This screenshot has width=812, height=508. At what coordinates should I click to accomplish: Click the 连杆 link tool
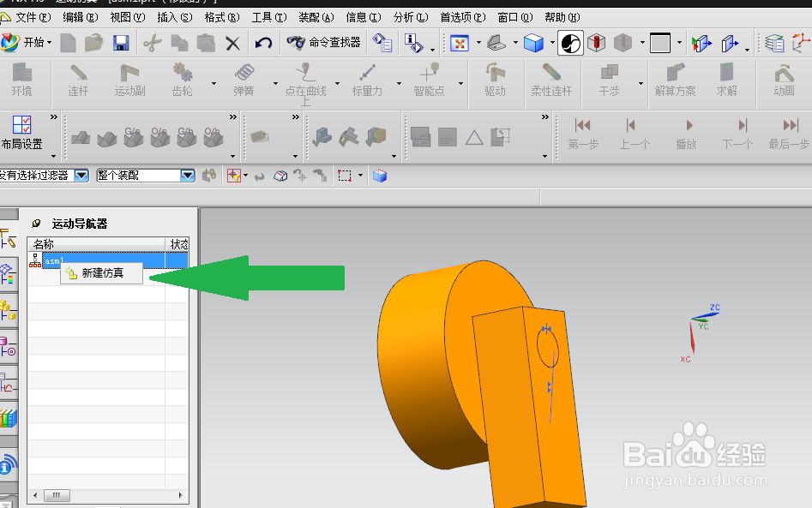[x=78, y=81]
